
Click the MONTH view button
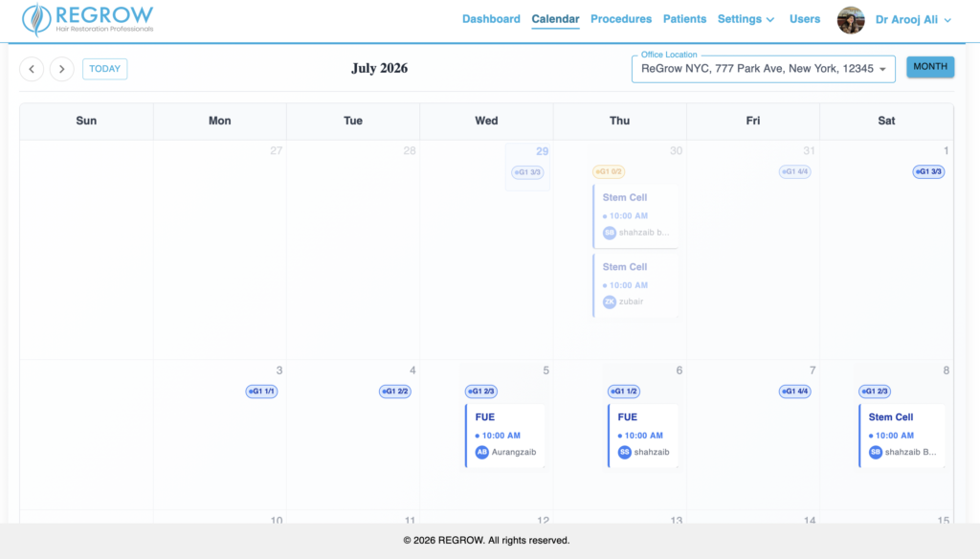click(x=930, y=67)
